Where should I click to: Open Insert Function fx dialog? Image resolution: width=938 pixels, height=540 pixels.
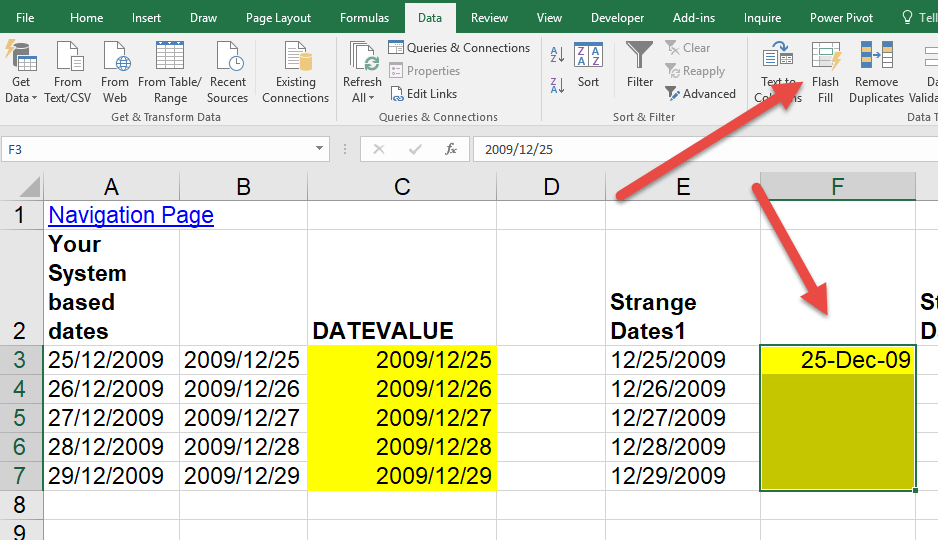click(x=450, y=149)
